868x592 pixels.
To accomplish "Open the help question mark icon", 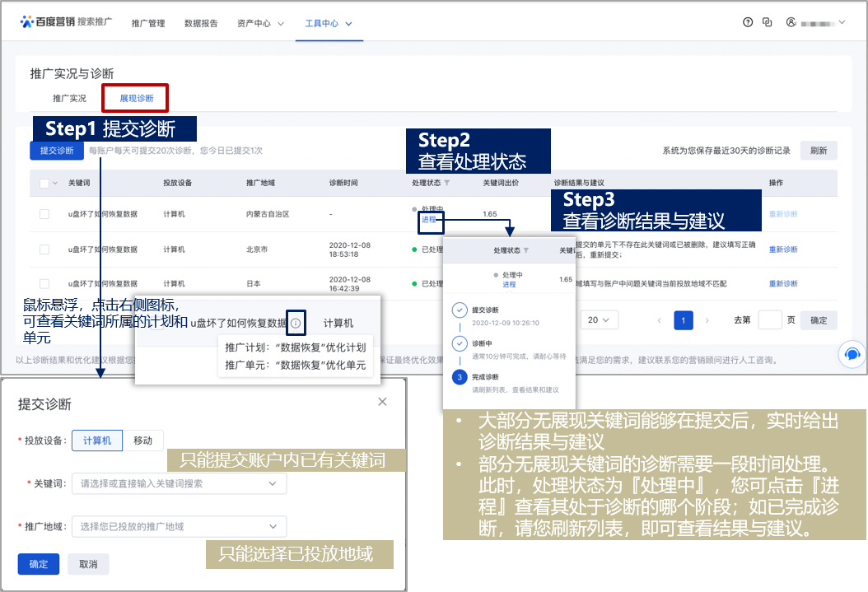I will pos(748,23).
